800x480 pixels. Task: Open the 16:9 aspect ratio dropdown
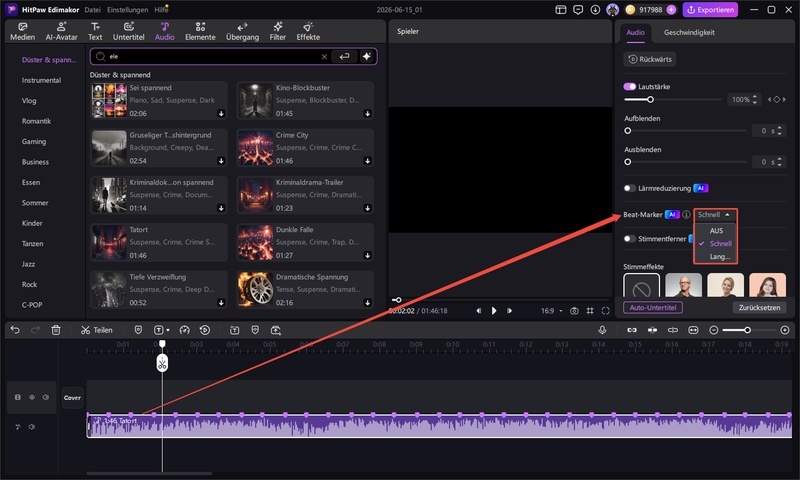552,311
